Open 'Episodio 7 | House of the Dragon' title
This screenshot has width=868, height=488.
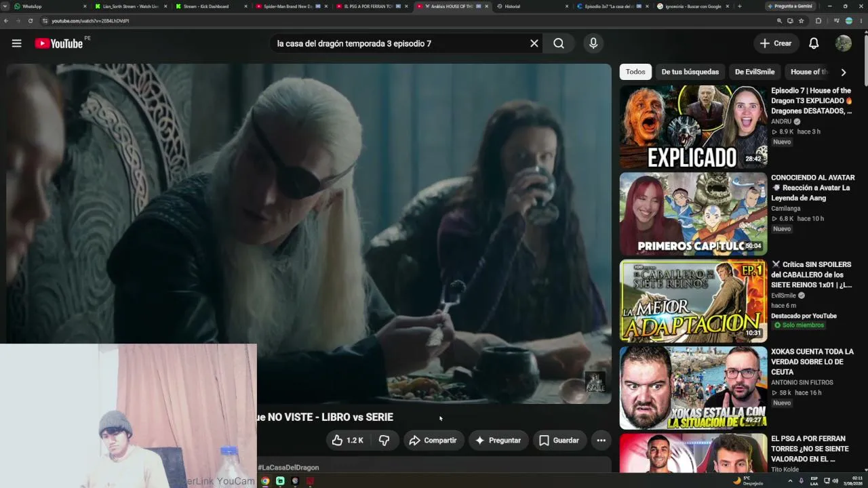tap(812, 100)
